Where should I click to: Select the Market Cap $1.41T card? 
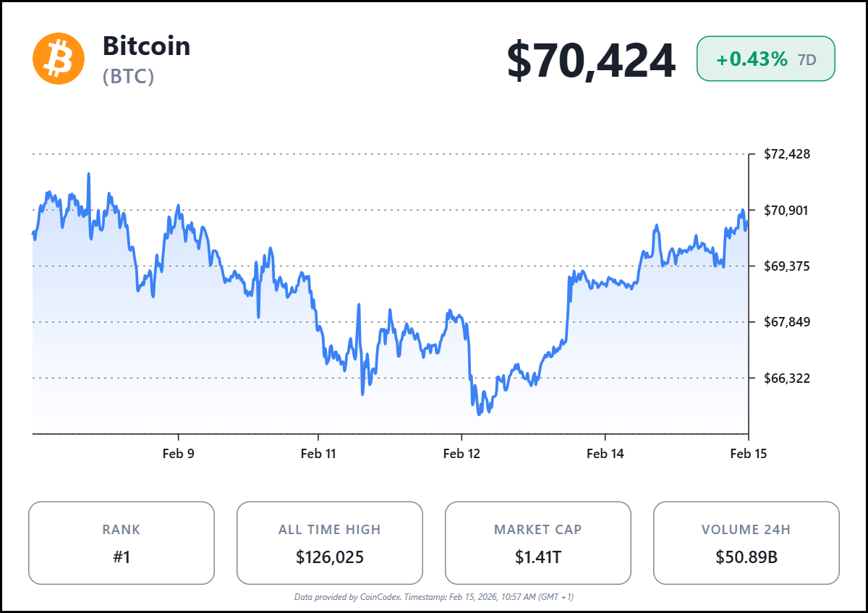[537, 543]
